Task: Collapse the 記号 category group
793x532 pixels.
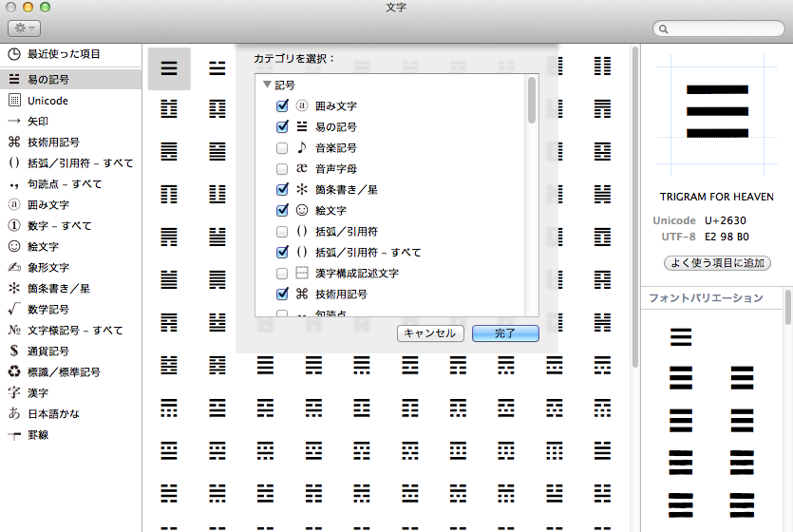Action: coord(268,85)
